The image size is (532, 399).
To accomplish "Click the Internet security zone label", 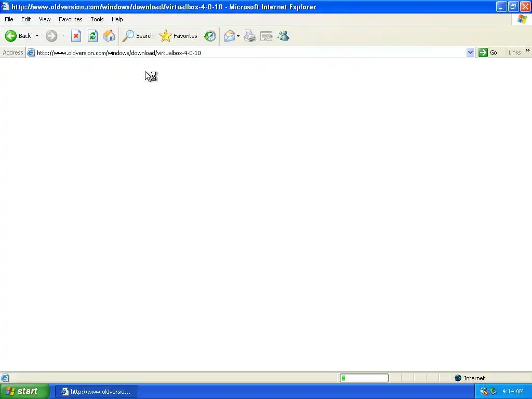I will click(x=474, y=378).
